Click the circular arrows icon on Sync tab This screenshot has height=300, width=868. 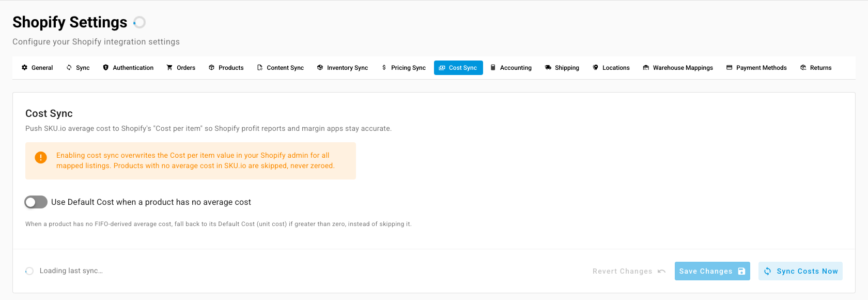coord(69,68)
